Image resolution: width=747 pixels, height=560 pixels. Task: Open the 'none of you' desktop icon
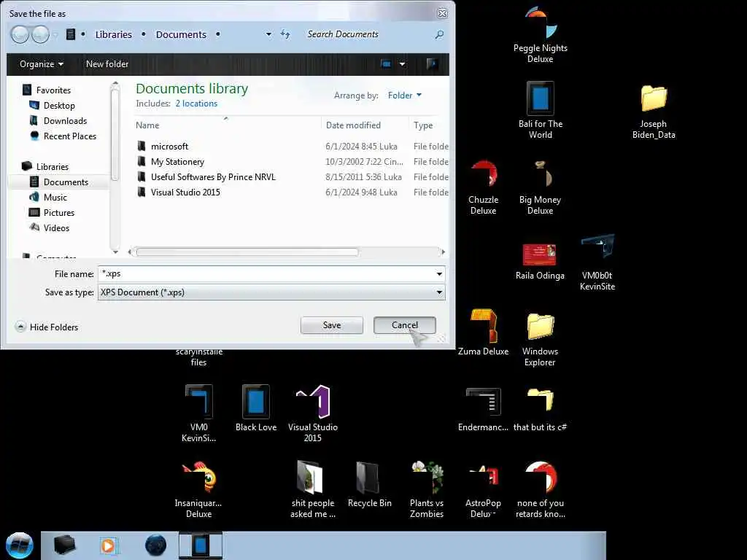point(541,489)
